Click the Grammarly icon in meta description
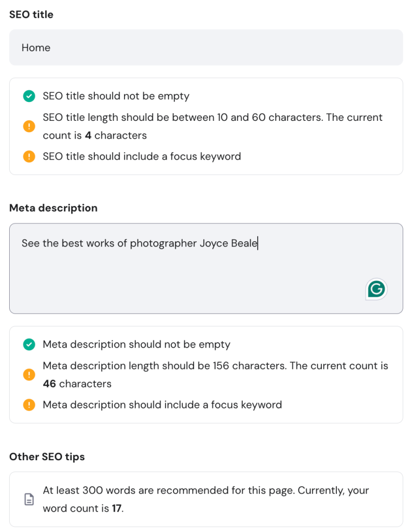This screenshot has height=532, width=414. coord(376,289)
